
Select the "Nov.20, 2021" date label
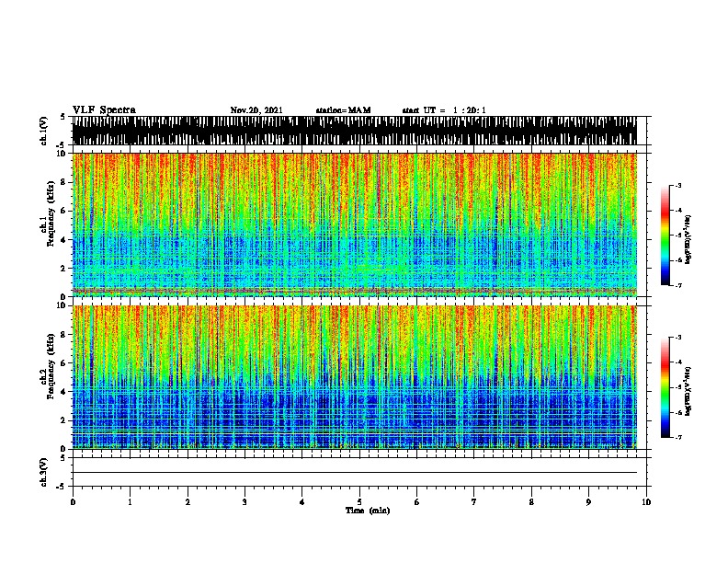[x=256, y=110]
